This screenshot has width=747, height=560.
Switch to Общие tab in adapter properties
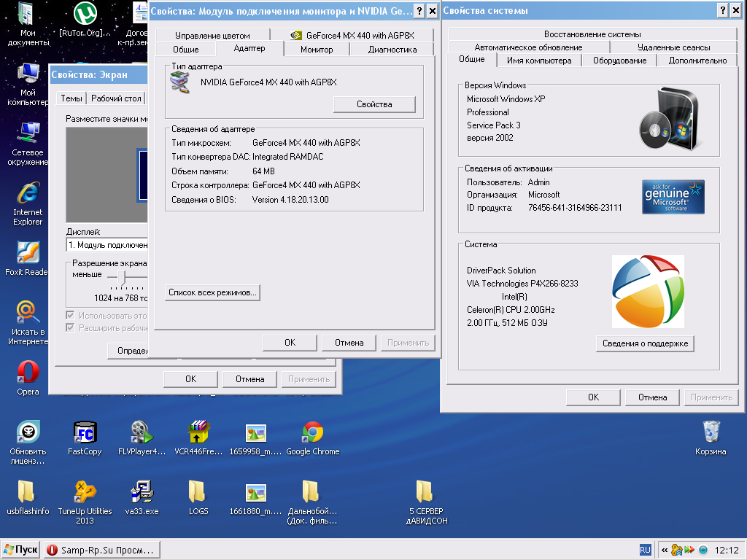coord(186,50)
